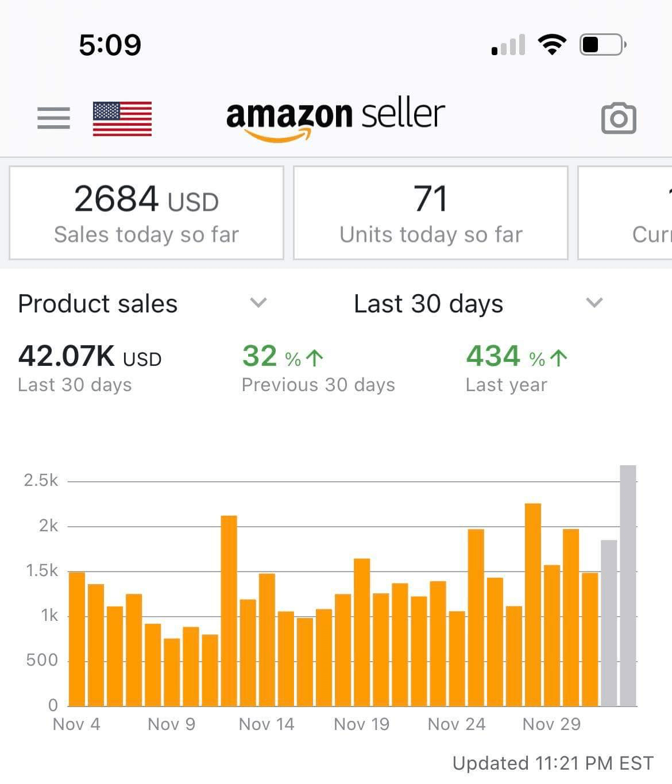Image resolution: width=672 pixels, height=784 pixels.
Task: Select the Product sales metric label
Action: [98, 304]
